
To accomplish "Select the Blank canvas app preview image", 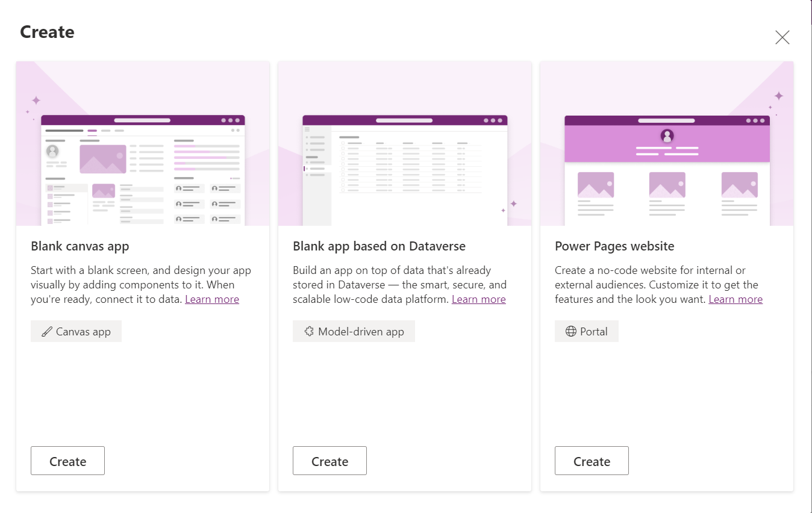I will point(143,143).
